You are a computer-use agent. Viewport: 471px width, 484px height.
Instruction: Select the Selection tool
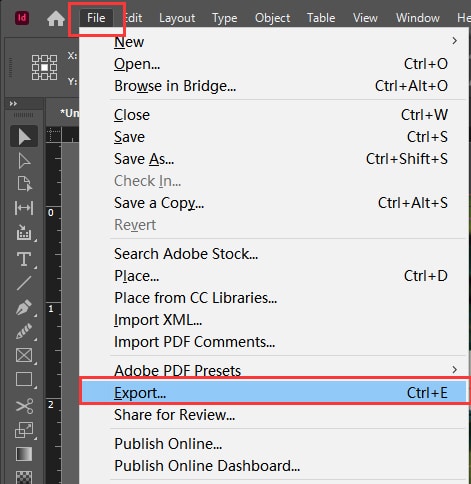click(x=24, y=137)
